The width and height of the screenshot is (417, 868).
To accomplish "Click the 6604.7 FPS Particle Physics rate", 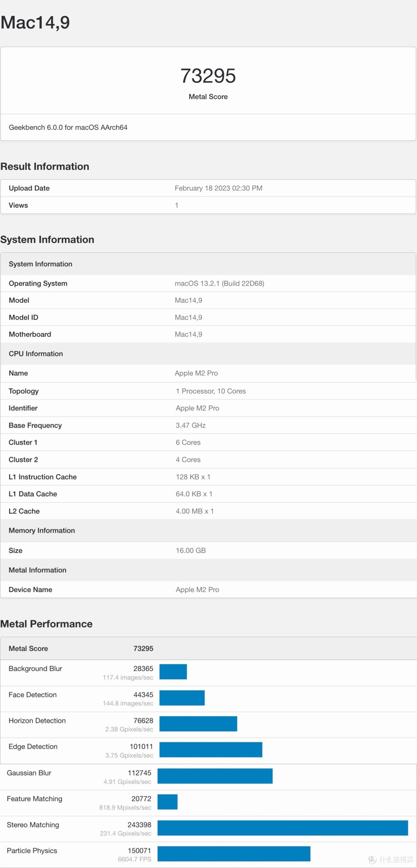I will click(135, 859).
